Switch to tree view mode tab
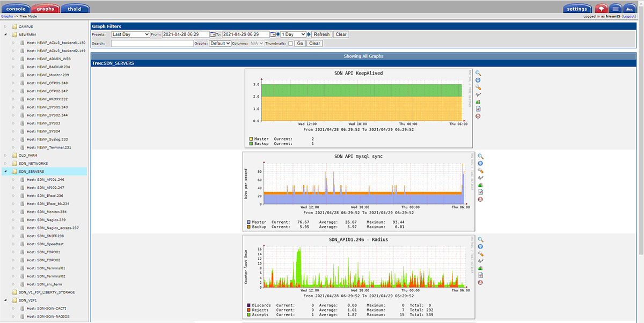The width and height of the screenshot is (644, 323). (x=601, y=9)
